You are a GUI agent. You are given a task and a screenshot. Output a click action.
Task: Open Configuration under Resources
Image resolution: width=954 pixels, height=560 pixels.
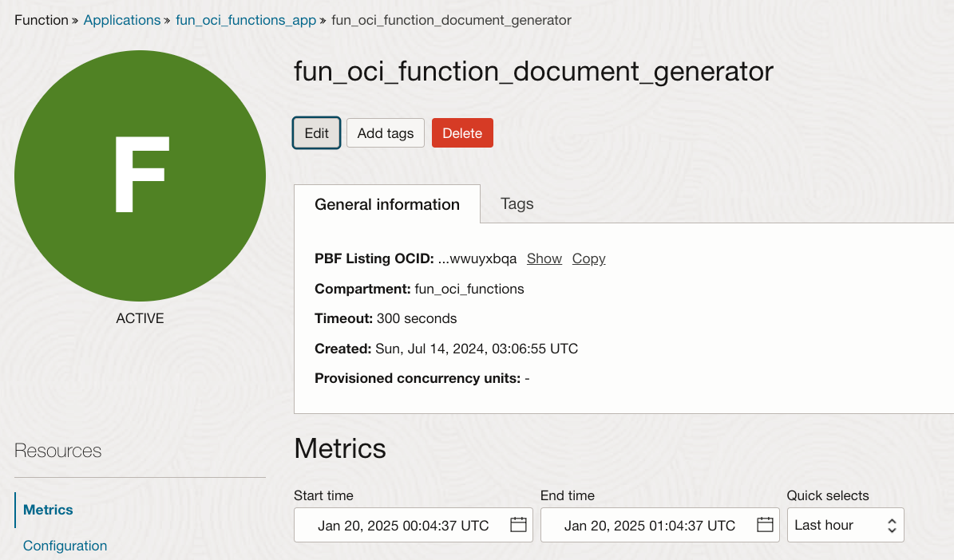65,546
